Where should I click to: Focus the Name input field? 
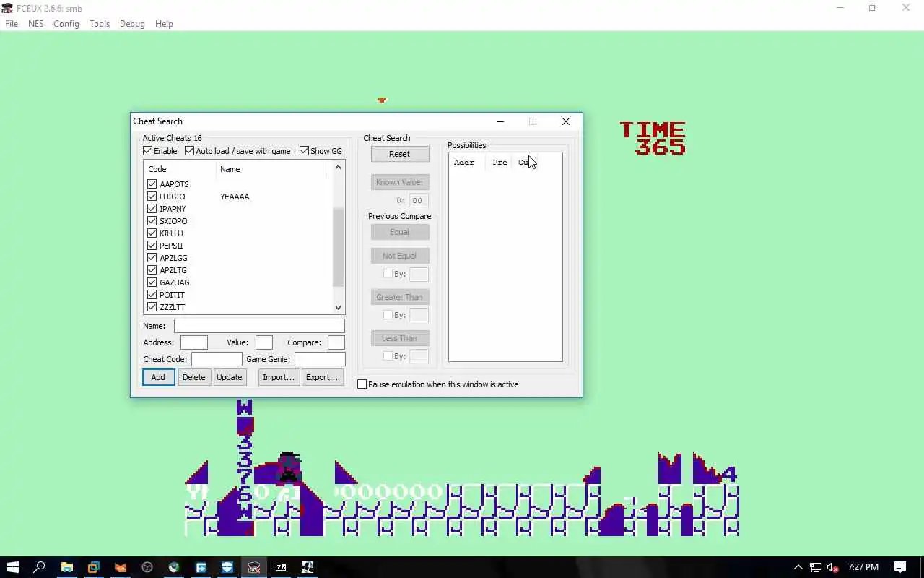[x=259, y=326]
